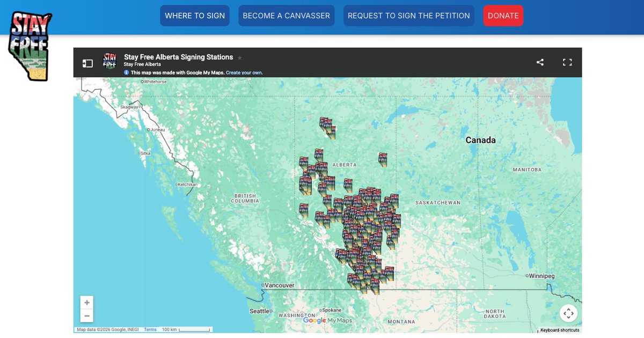This screenshot has width=644, height=338.
Task: Click the Canada country label
Action: pos(480,140)
